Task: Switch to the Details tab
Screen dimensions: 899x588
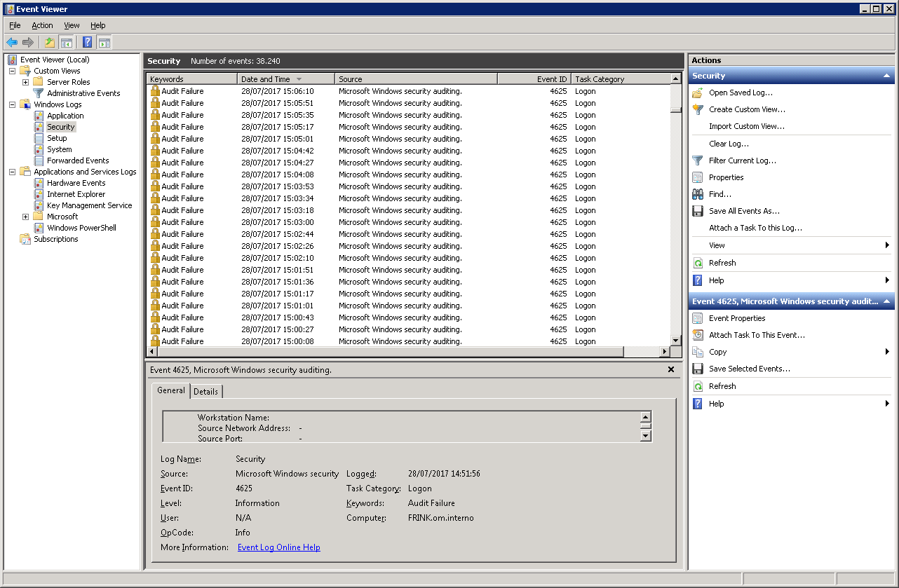Action: [x=206, y=392]
